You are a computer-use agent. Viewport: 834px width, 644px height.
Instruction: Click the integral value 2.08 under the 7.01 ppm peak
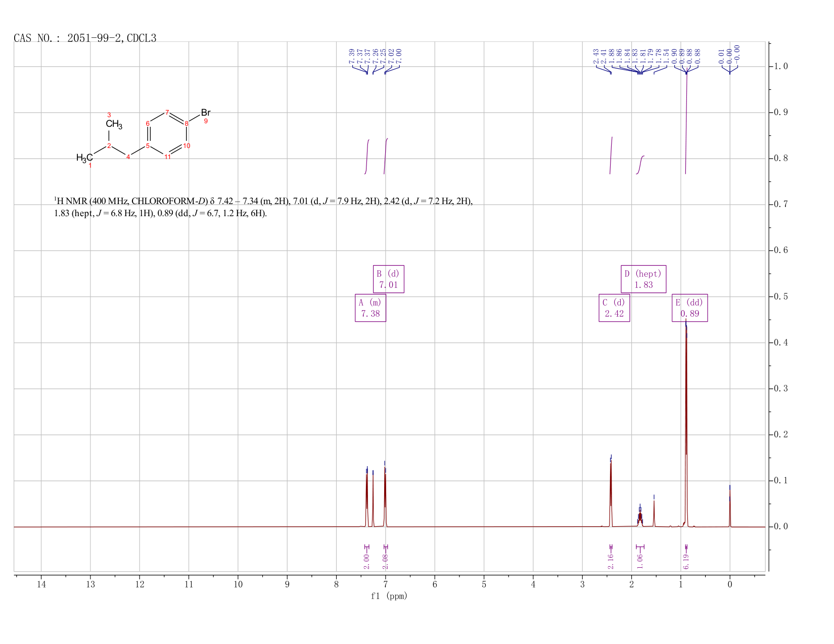tap(385, 561)
